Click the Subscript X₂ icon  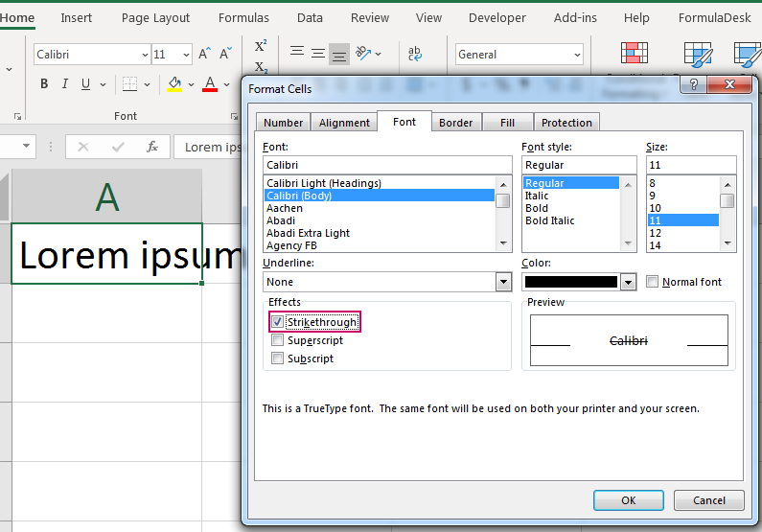(x=261, y=67)
